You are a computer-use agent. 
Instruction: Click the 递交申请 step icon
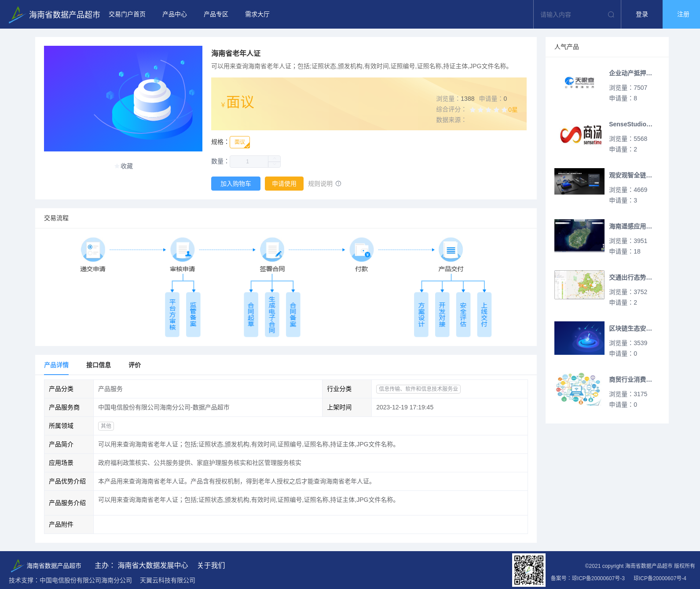93,250
